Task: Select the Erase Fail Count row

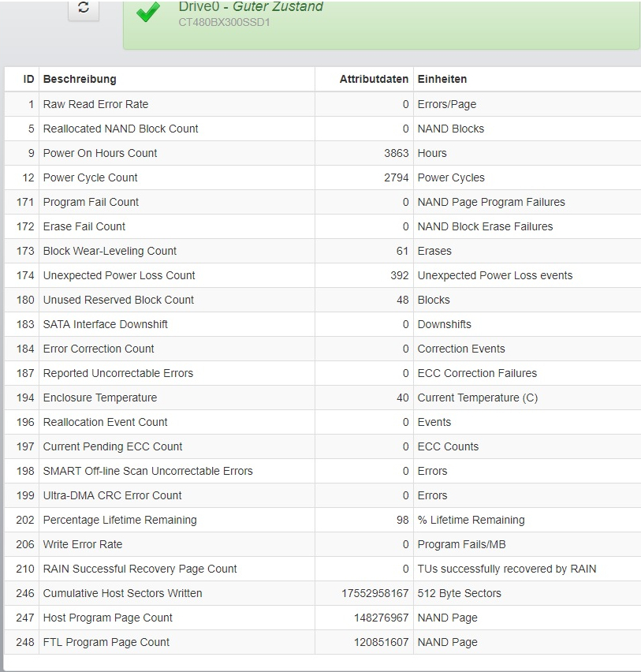Action: click(x=322, y=226)
